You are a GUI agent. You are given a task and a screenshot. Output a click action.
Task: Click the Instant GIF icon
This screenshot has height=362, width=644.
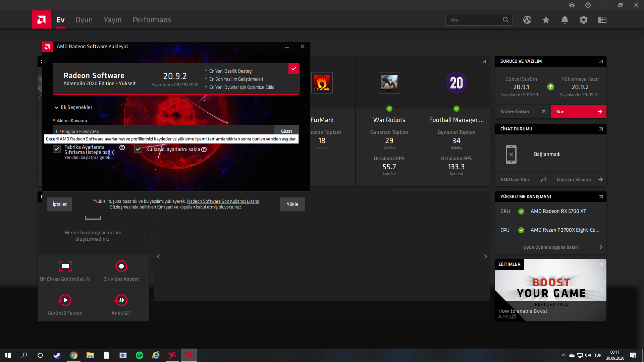pyautogui.click(x=121, y=300)
